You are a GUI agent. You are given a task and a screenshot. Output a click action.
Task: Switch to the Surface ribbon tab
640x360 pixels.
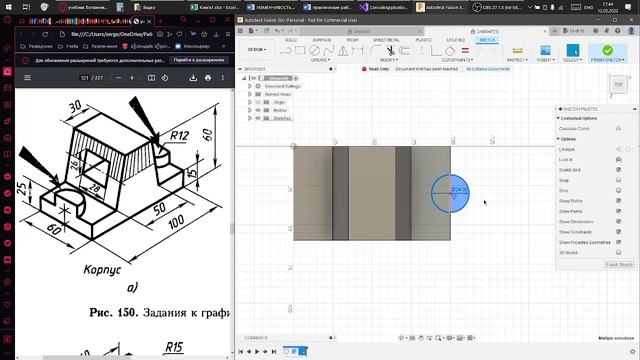tap(322, 40)
